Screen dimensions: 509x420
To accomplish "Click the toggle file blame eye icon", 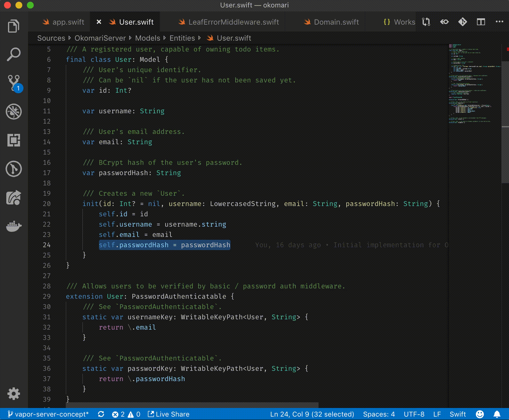I will pos(444,22).
